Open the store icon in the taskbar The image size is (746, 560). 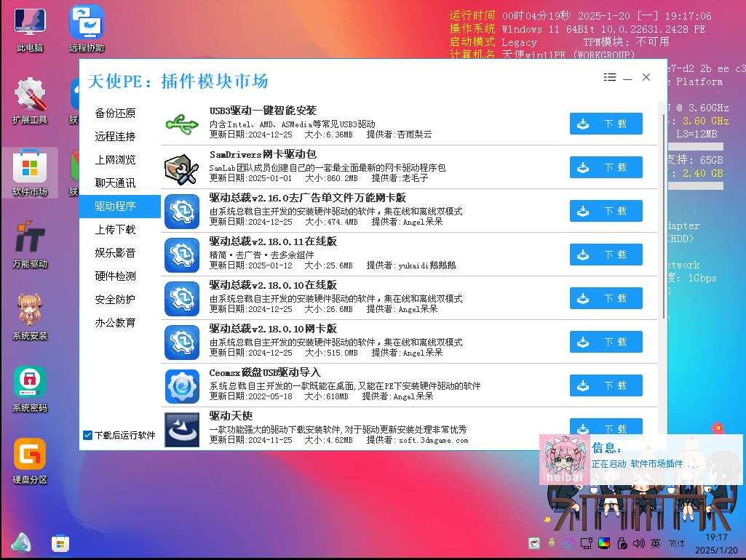coord(60,543)
